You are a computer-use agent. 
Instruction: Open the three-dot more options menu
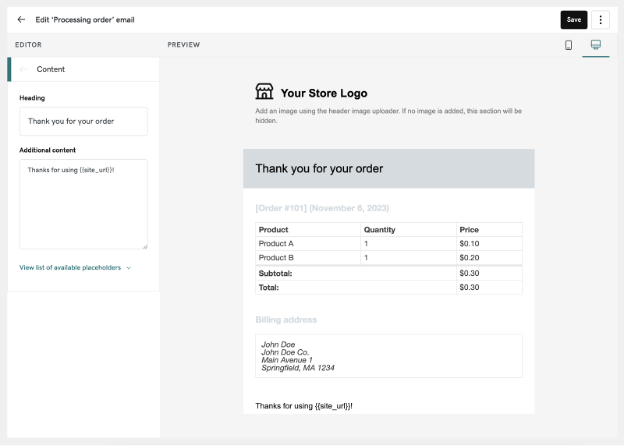point(600,19)
